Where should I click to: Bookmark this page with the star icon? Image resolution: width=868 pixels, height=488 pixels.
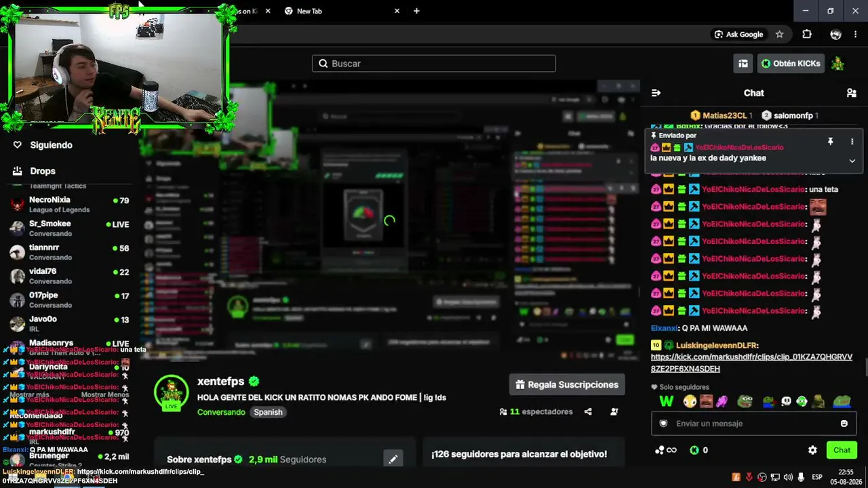(779, 35)
